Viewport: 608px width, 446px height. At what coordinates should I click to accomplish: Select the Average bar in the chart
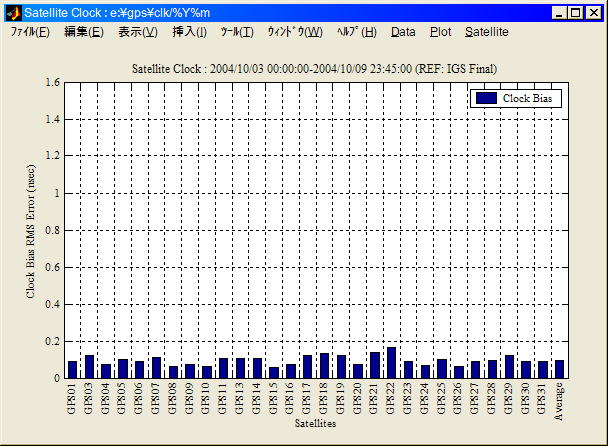pyautogui.click(x=559, y=369)
